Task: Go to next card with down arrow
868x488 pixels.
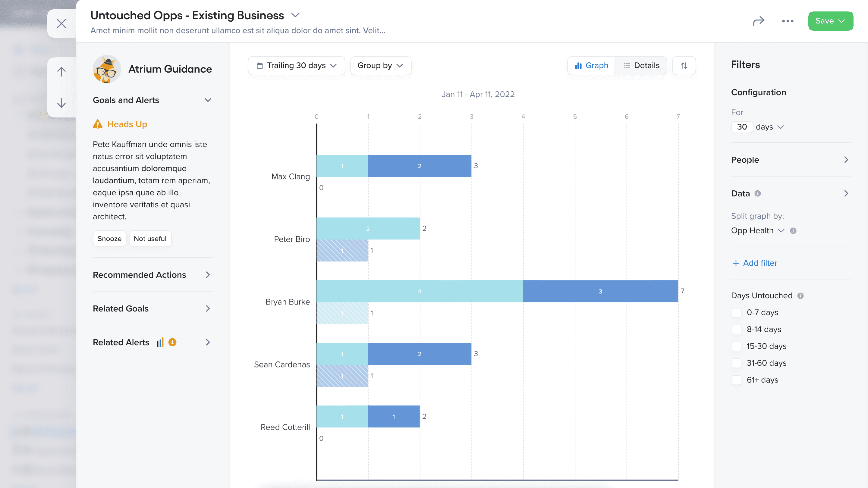Action: [x=61, y=103]
